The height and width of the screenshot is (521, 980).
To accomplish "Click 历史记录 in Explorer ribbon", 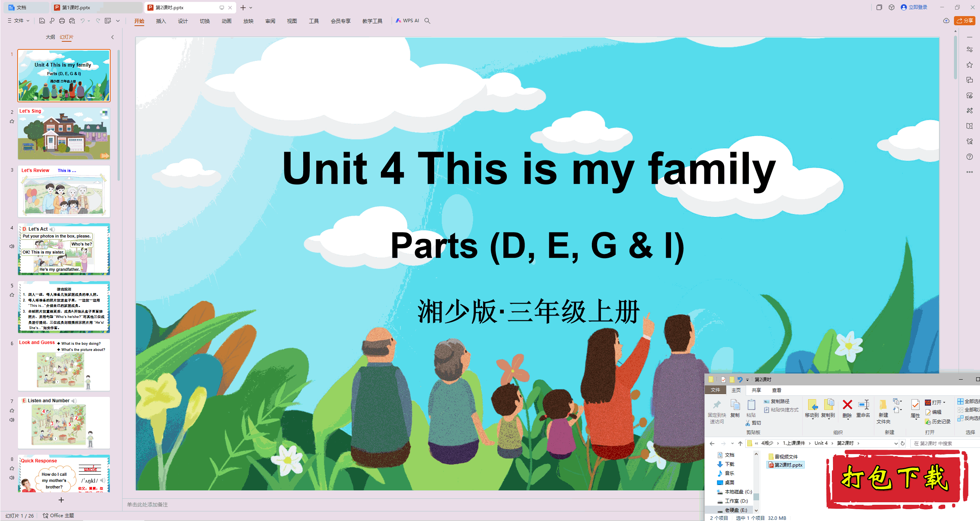I will 938,421.
